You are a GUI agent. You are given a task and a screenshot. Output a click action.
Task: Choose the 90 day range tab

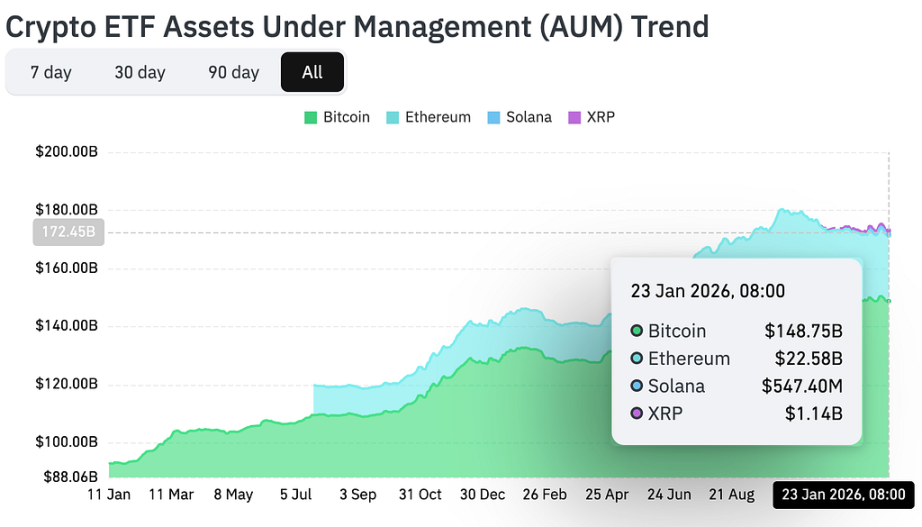[x=233, y=72]
